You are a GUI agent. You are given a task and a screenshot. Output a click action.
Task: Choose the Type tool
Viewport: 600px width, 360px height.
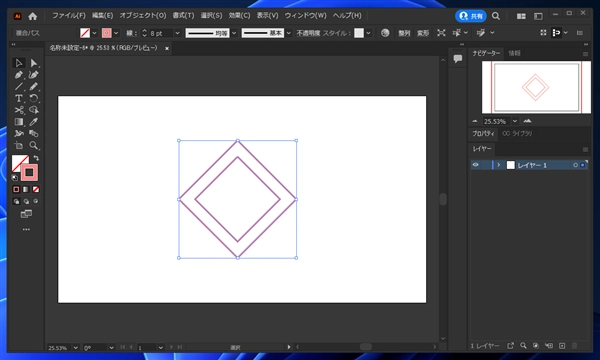pyautogui.click(x=18, y=98)
